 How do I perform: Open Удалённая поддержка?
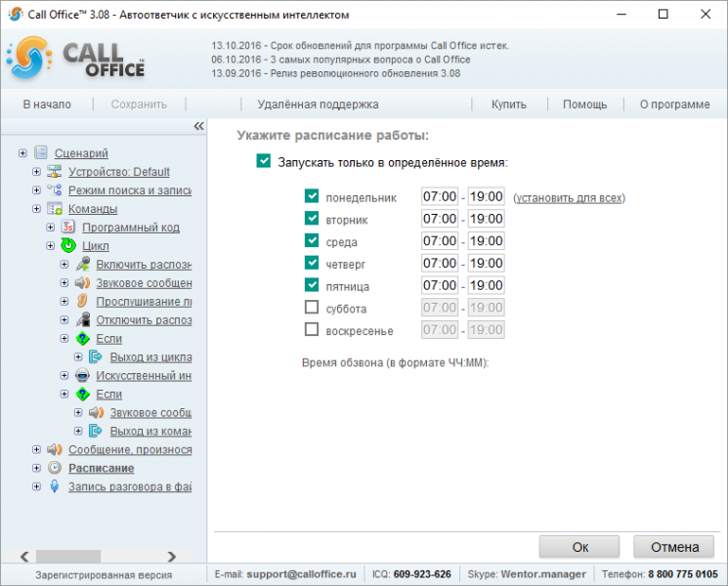point(318,105)
